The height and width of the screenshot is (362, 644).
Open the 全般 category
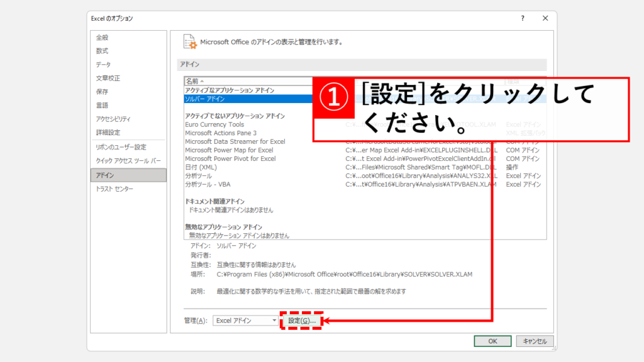pos(103,37)
